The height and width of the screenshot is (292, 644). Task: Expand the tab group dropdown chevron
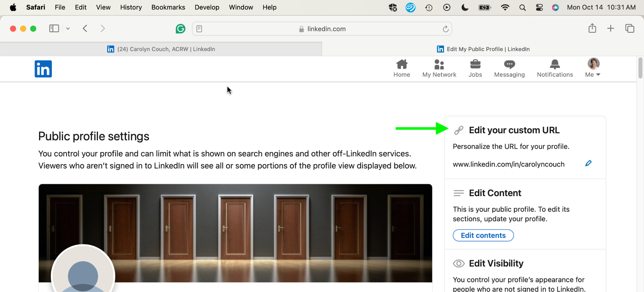click(68, 29)
